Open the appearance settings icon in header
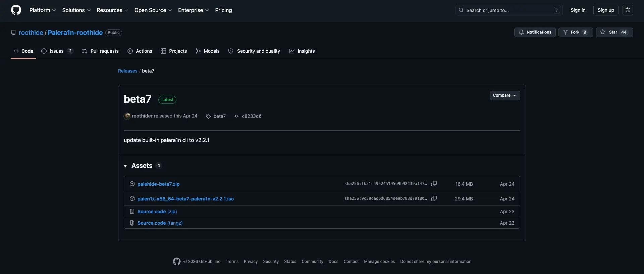The height and width of the screenshot is (274, 644). pos(628,10)
